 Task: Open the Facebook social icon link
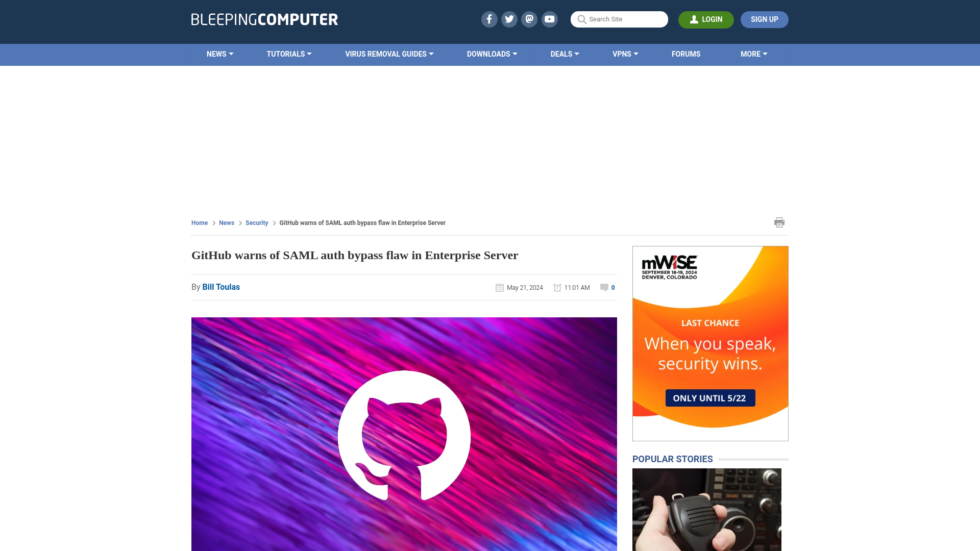(x=488, y=19)
